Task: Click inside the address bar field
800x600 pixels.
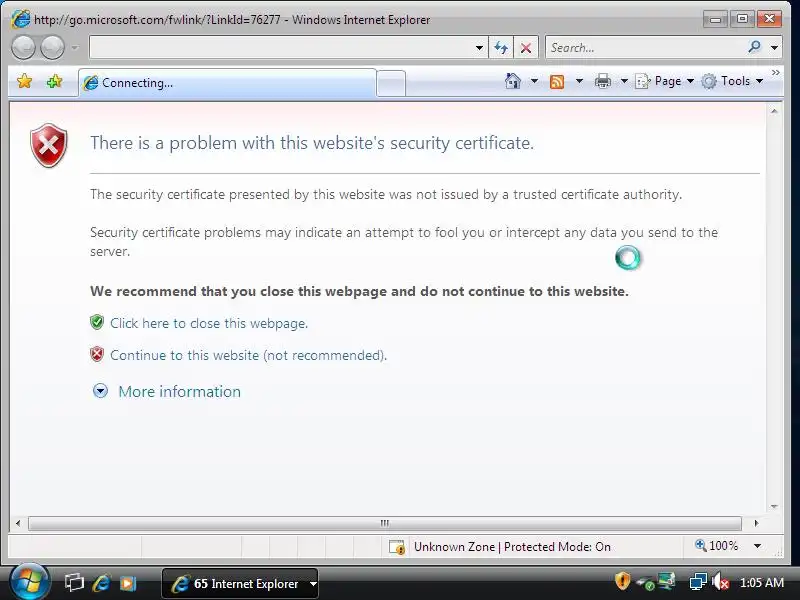Action: click(x=281, y=48)
